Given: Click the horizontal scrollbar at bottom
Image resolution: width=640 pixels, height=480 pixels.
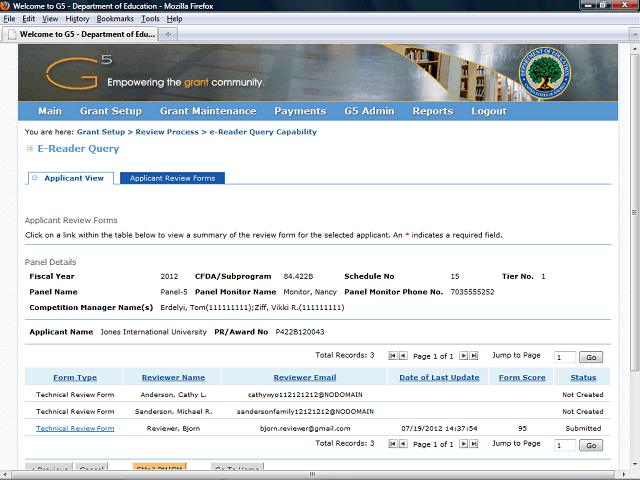Looking at the screenshot, I should [312, 474].
